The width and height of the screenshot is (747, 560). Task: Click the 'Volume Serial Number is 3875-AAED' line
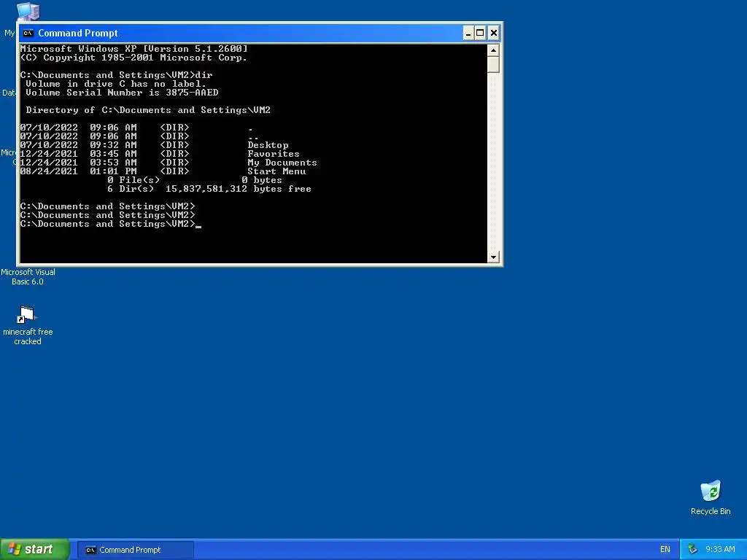click(x=122, y=93)
